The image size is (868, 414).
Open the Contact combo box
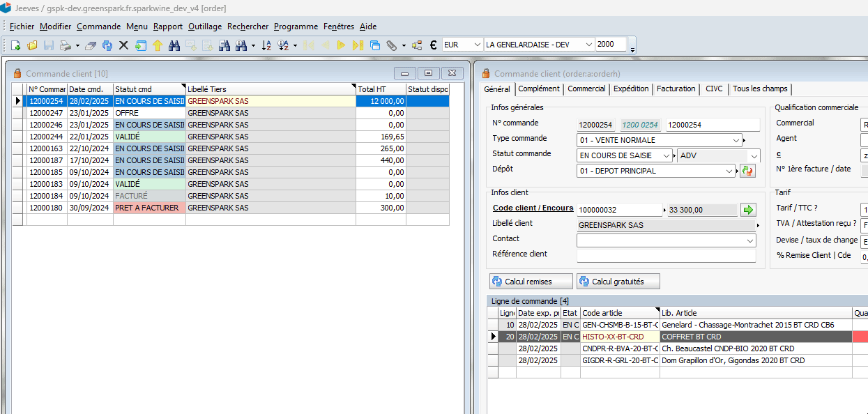coord(750,240)
